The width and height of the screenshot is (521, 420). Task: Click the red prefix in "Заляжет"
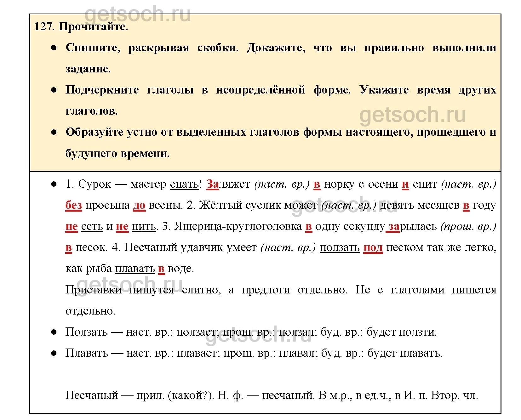coord(212,184)
